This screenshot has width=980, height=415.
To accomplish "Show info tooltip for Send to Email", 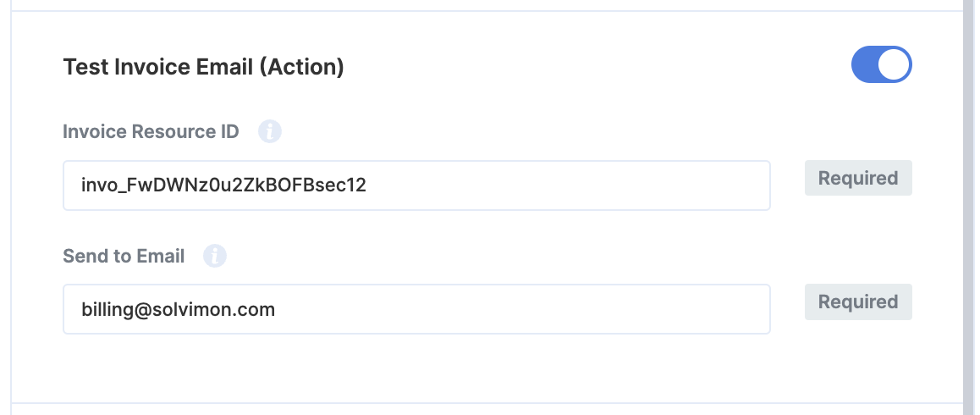I will [215, 256].
